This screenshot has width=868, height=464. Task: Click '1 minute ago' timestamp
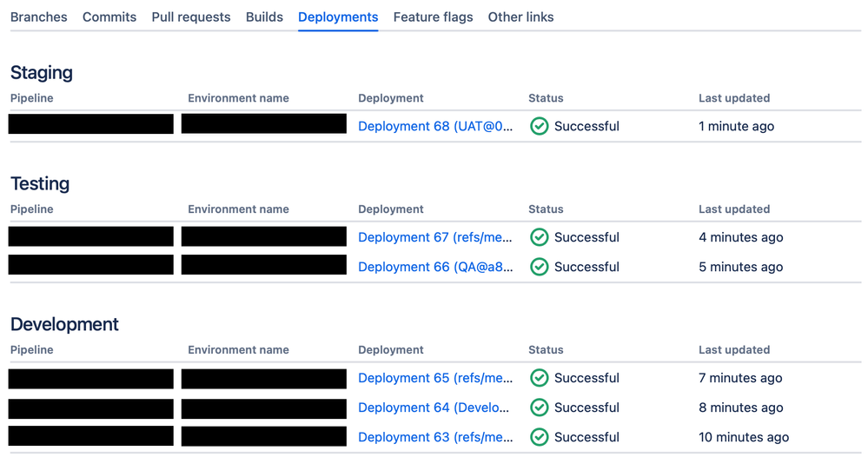point(736,126)
